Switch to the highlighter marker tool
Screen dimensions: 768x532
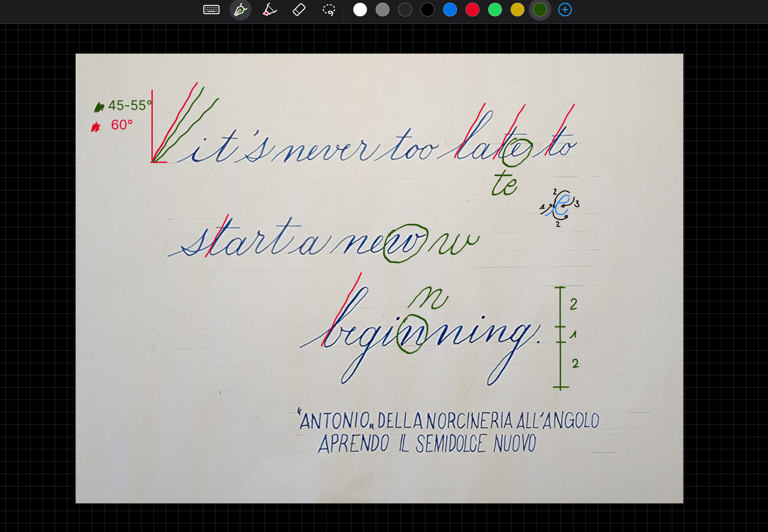click(269, 10)
